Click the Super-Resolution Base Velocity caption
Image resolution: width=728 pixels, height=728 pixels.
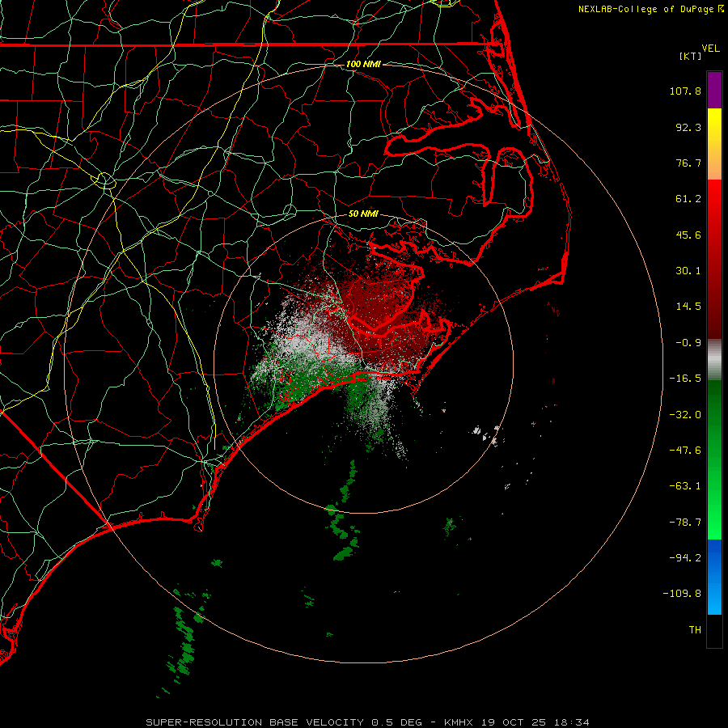point(367,722)
